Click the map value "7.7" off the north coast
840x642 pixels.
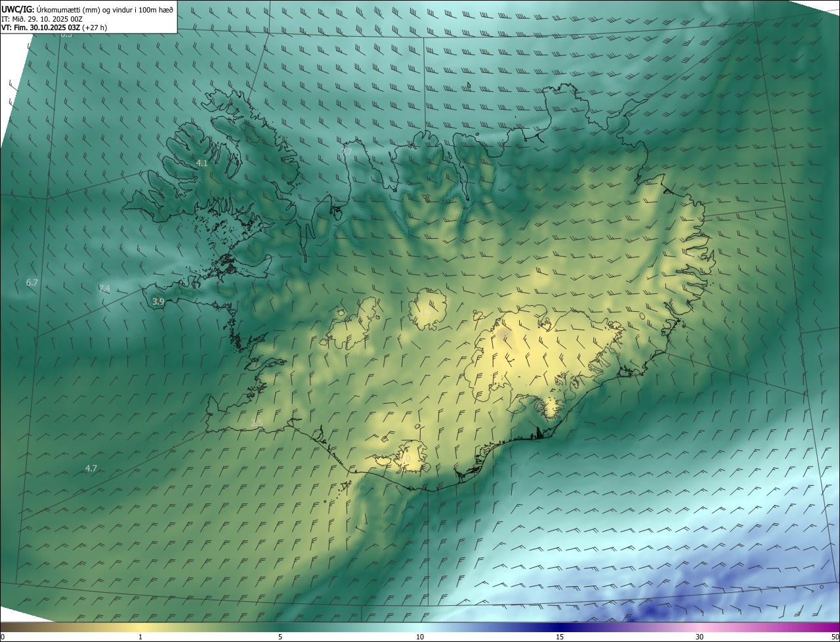click(x=346, y=152)
